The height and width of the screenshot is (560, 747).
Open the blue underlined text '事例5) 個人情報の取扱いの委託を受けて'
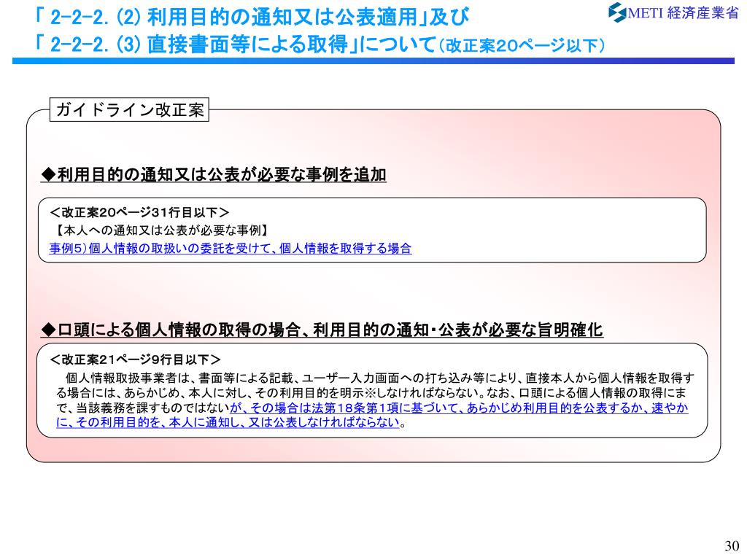(230, 248)
